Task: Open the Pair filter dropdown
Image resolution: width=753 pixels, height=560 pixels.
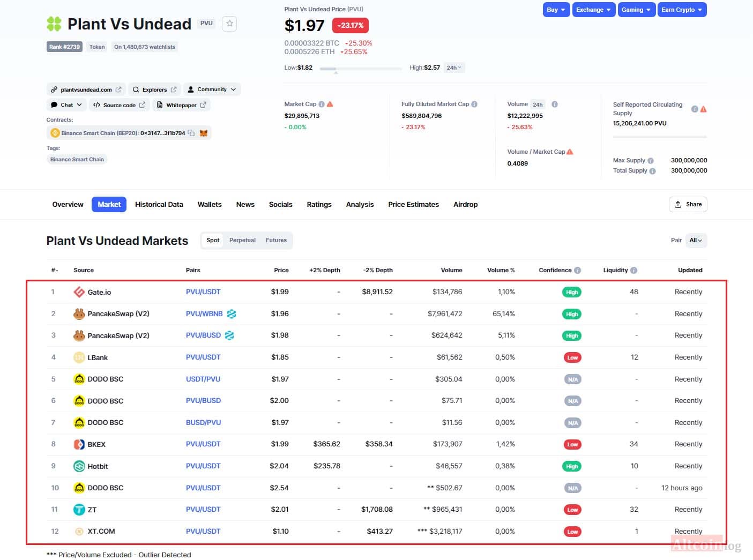Action: [x=696, y=240]
